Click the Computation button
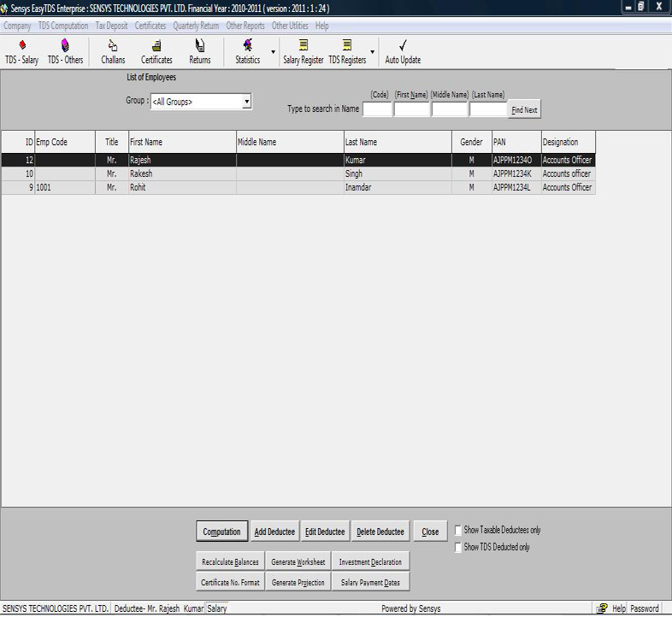The height and width of the screenshot is (617, 672). pyautogui.click(x=222, y=532)
